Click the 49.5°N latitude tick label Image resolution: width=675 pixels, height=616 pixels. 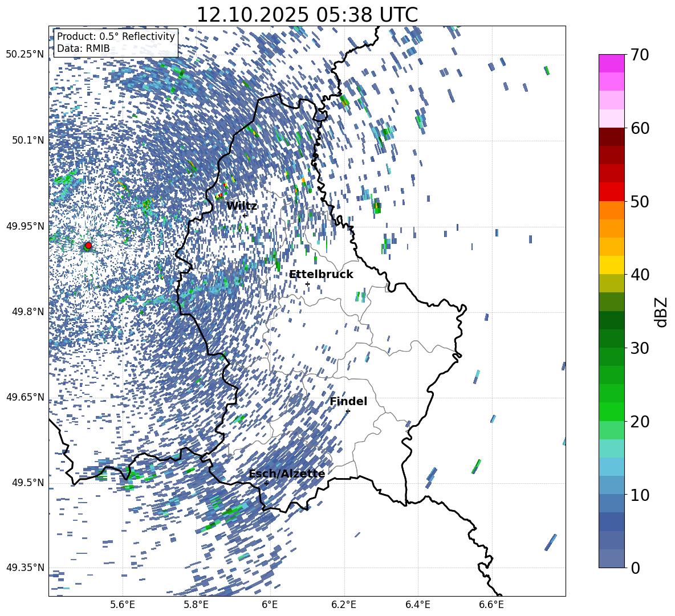(27, 483)
